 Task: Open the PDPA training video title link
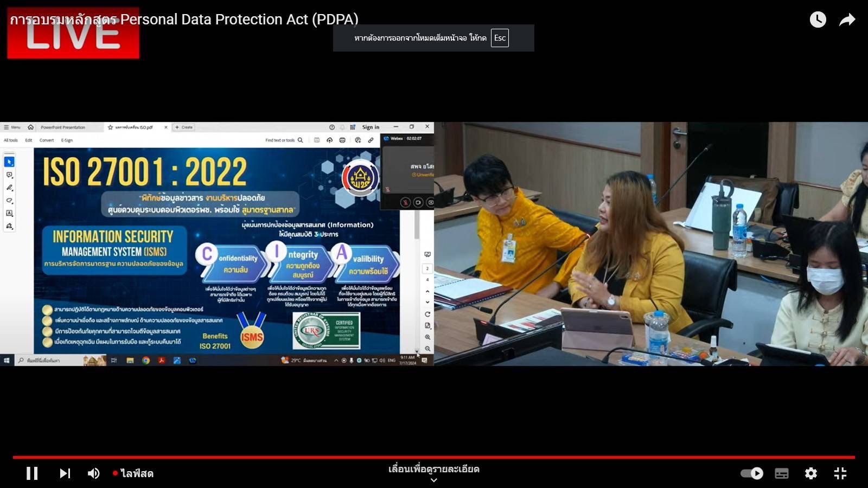pyautogui.click(x=184, y=20)
